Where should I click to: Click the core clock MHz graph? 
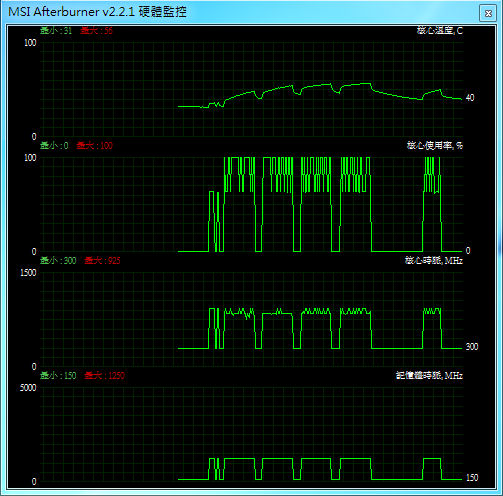click(252, 319)
